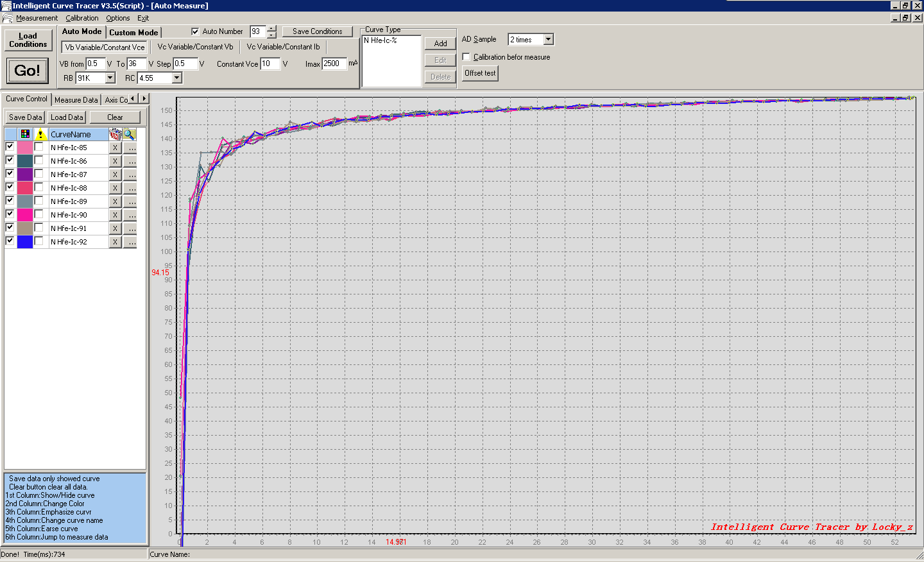Image resolution: width=924 pixels, height=562 pixels.
Task: Jump to measure data of N Hfe-Ic-89
Action: [130, 201]
